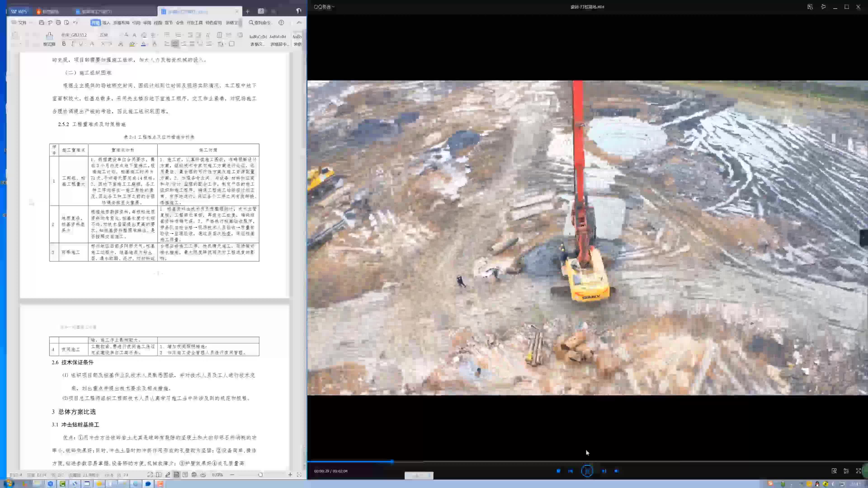Click the 100% zoom level text
The image size is (868, 488).
click(x=217, y=474)
